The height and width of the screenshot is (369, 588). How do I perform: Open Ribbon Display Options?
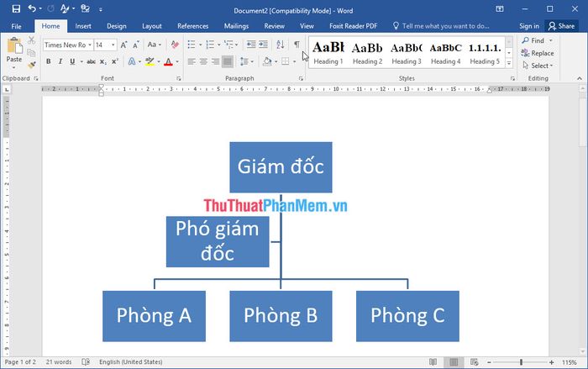pos(500,8)
